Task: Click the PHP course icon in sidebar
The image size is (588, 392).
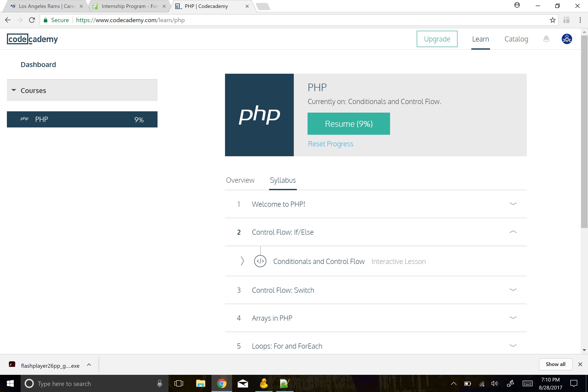Action: point(24,118)
